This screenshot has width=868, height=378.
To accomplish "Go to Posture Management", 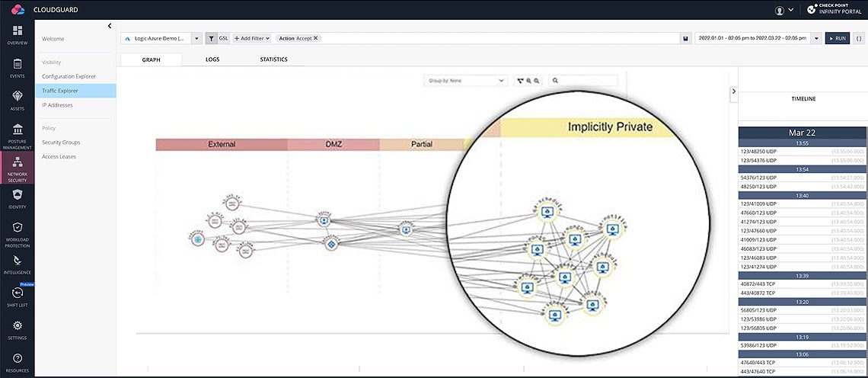I will (x=18, y=136).
